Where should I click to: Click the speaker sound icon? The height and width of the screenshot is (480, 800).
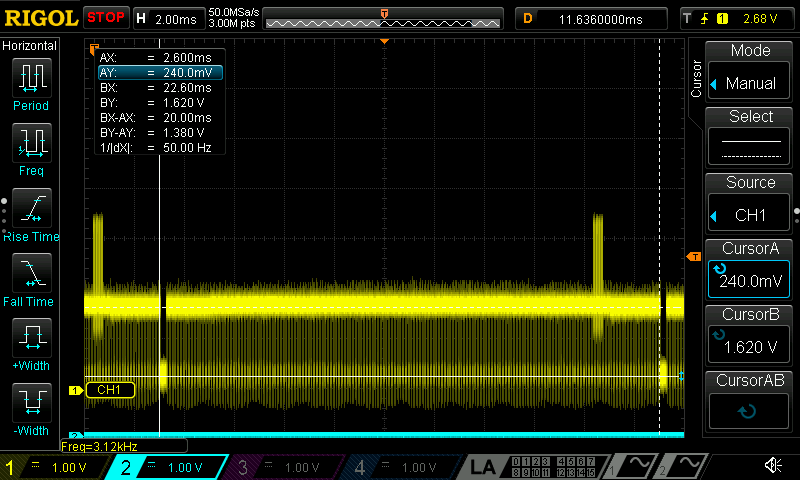pos(773,466)
